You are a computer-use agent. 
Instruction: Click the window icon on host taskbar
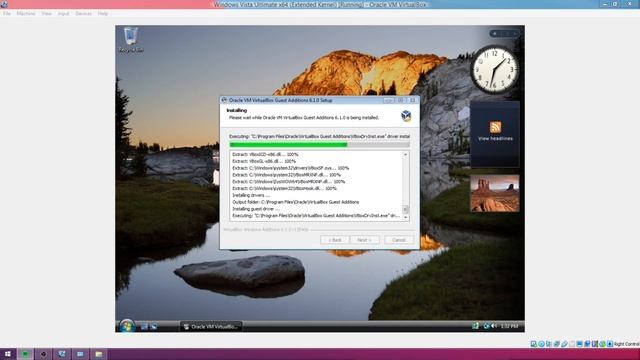[80, 354]
